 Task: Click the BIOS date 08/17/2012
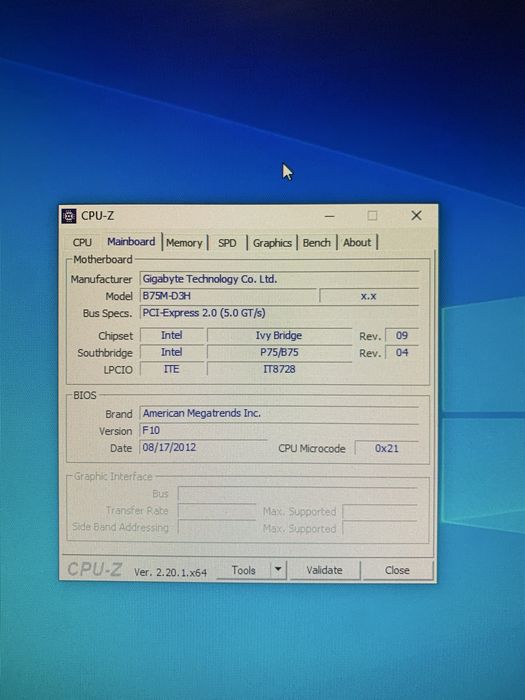point(203,447)
